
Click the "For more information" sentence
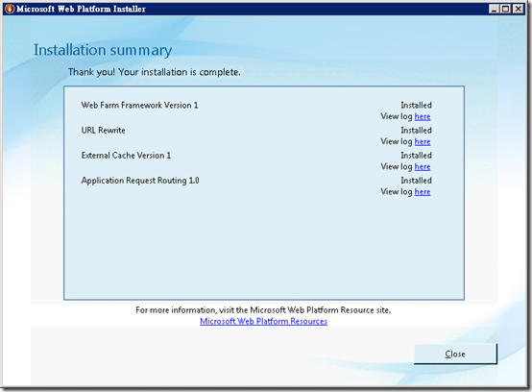pyautogui.click(x=263, y=310)
